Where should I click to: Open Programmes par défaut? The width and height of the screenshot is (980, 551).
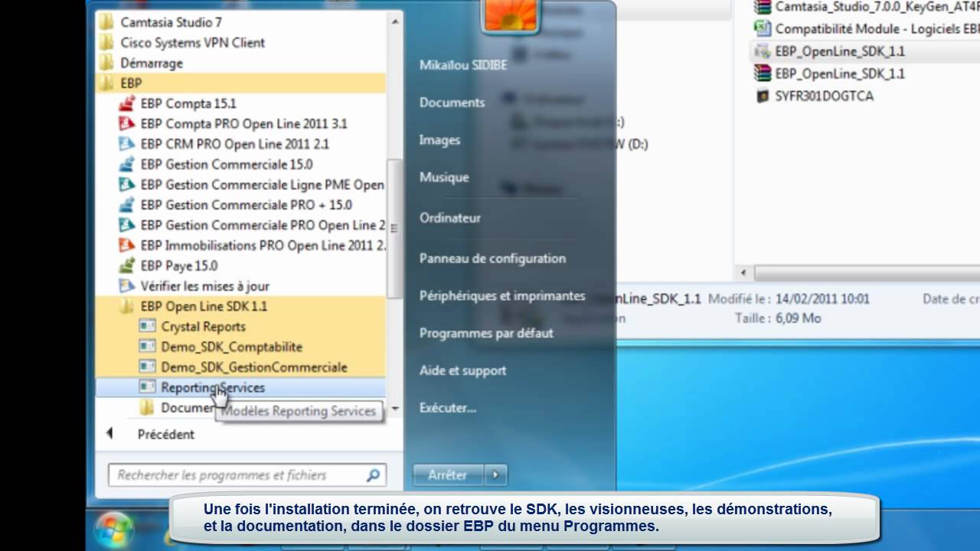[x=486, y=334]
